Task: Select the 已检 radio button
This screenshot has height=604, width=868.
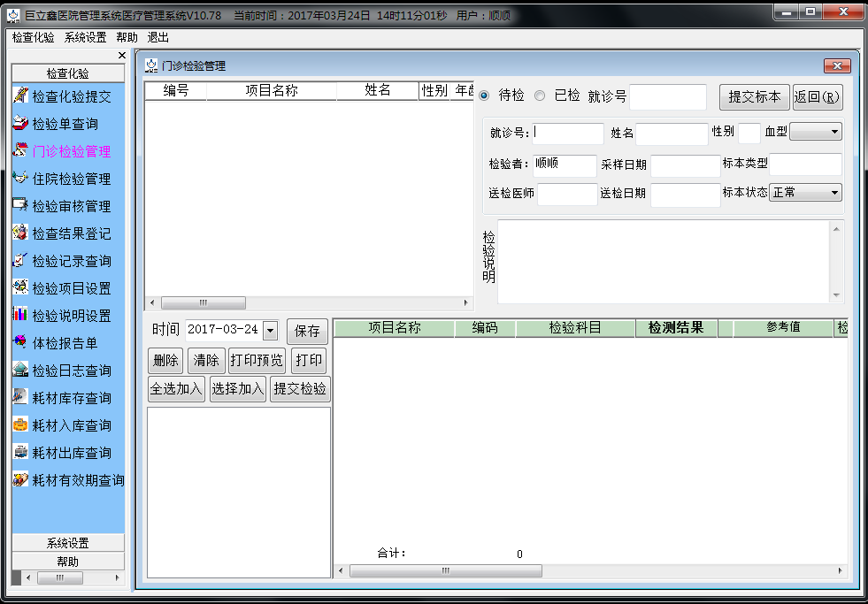Action: point(540,96)
